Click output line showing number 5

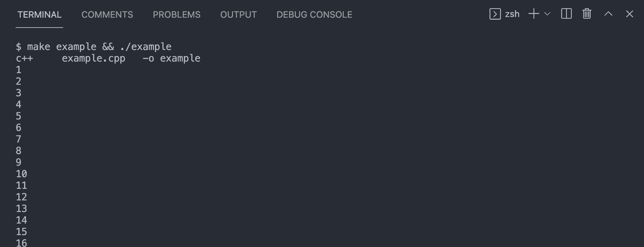(19, 116)
